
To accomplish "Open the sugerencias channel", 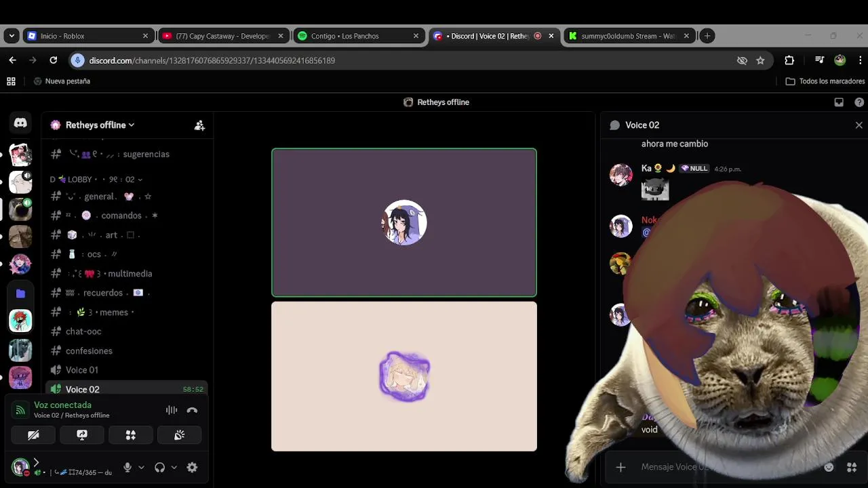I will 127,155.
